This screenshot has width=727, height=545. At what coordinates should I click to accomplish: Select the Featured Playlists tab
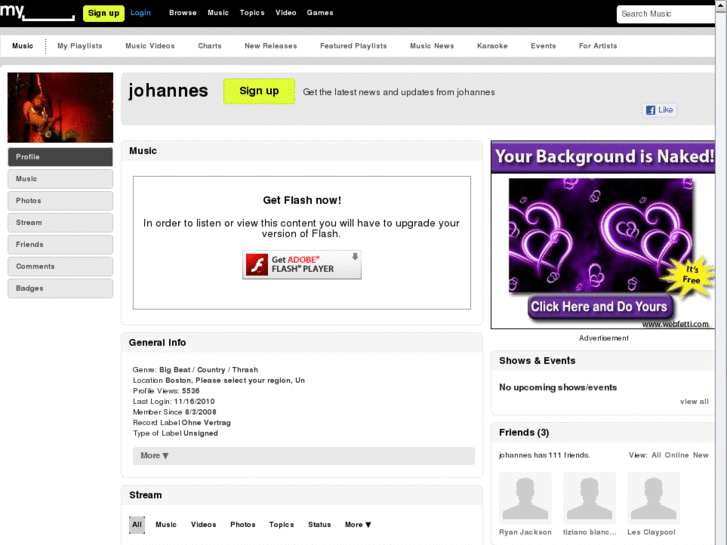(353, 46)
